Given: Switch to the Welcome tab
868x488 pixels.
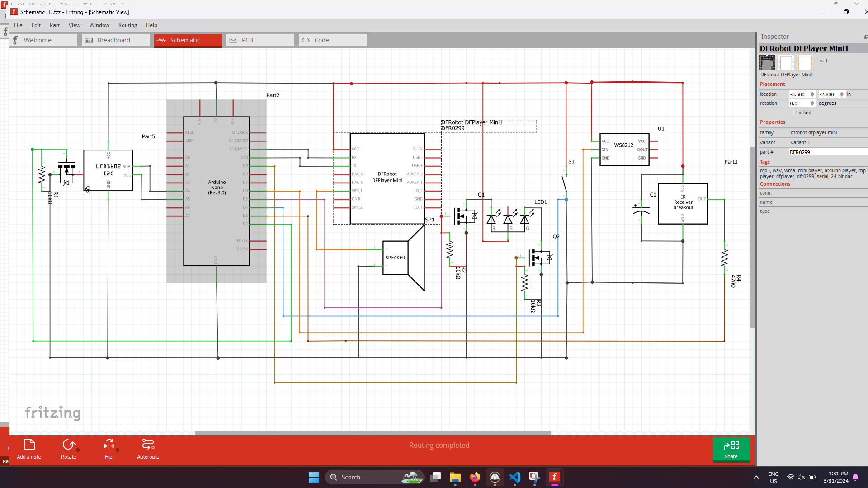Looking at the screenshot, I should click(x=44, y=40).
